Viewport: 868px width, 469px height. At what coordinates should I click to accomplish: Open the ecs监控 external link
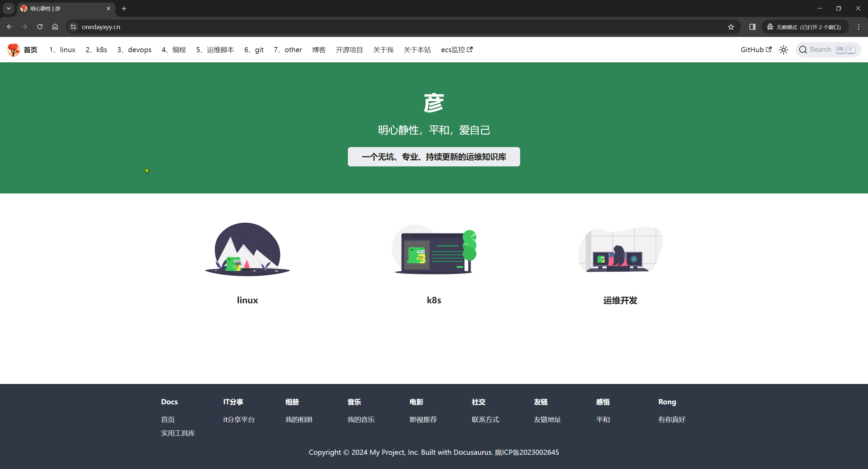pyautogui.click(x=457, y=50)
